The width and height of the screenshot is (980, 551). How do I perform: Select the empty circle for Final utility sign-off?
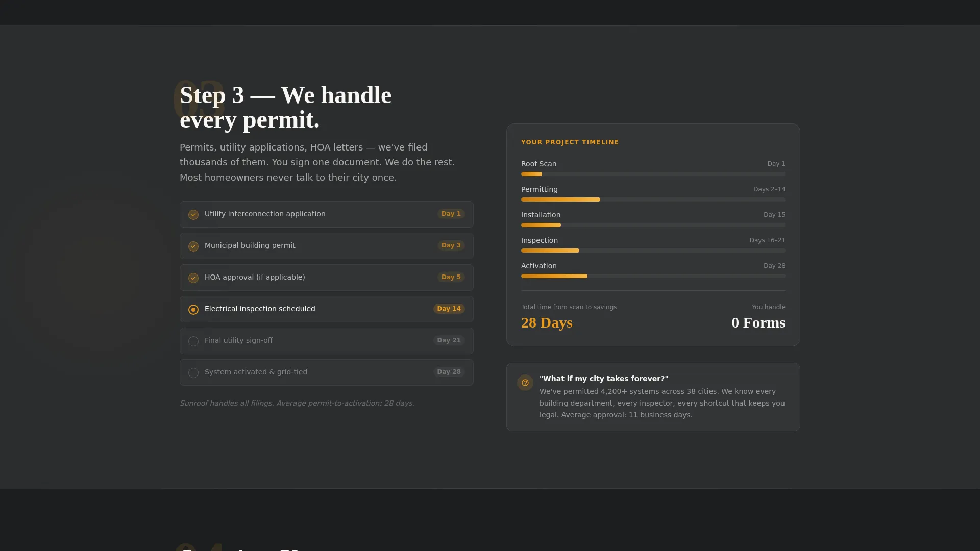pos(193,341)
